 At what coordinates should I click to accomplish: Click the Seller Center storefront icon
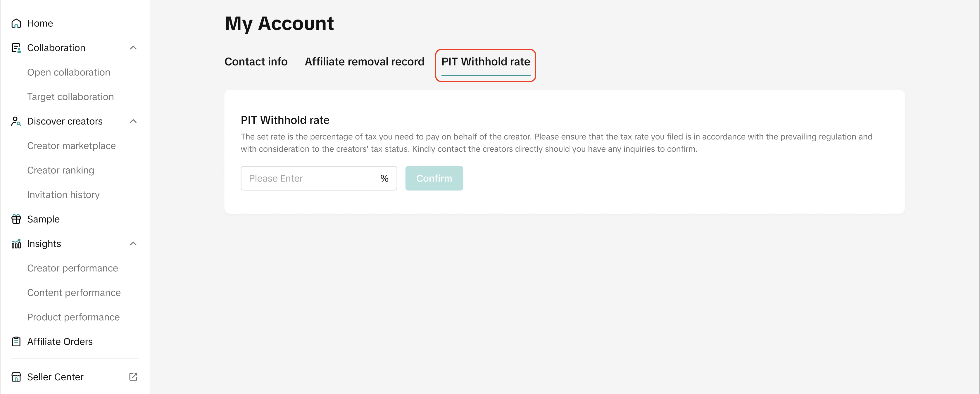click(16, 377)
